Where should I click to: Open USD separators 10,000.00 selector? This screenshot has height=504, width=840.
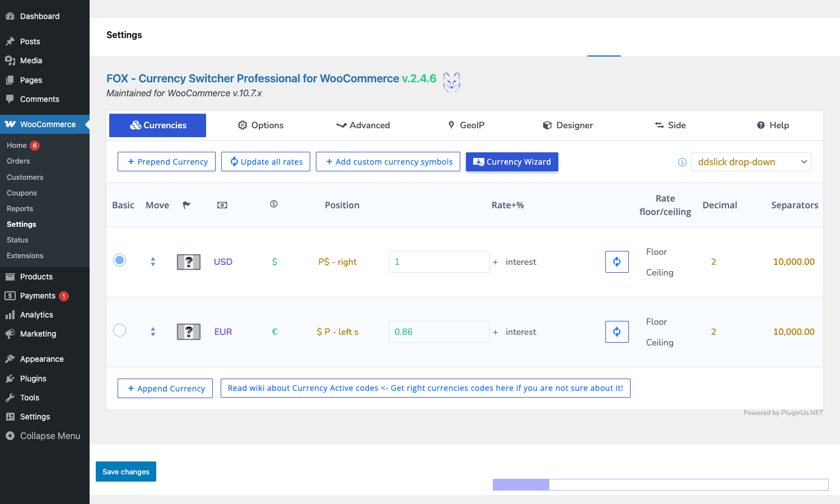pyautogui.click(x=794, y=262)
